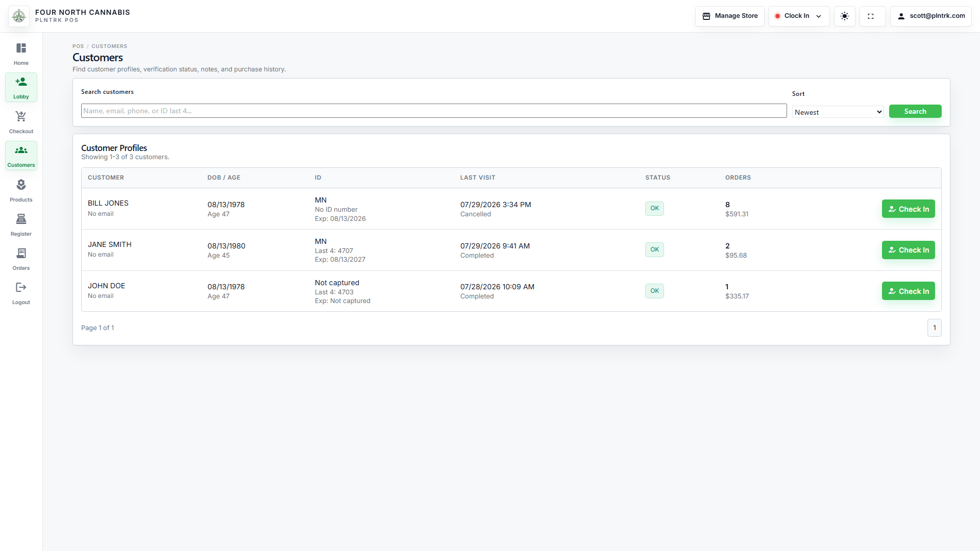
Task: Click the ID column header
Action: click(x=318, y=178)
